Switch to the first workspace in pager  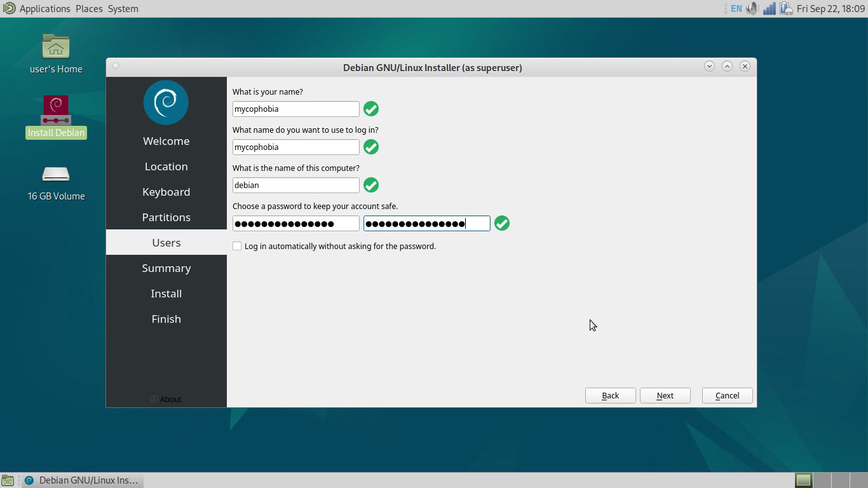(804, 480)
